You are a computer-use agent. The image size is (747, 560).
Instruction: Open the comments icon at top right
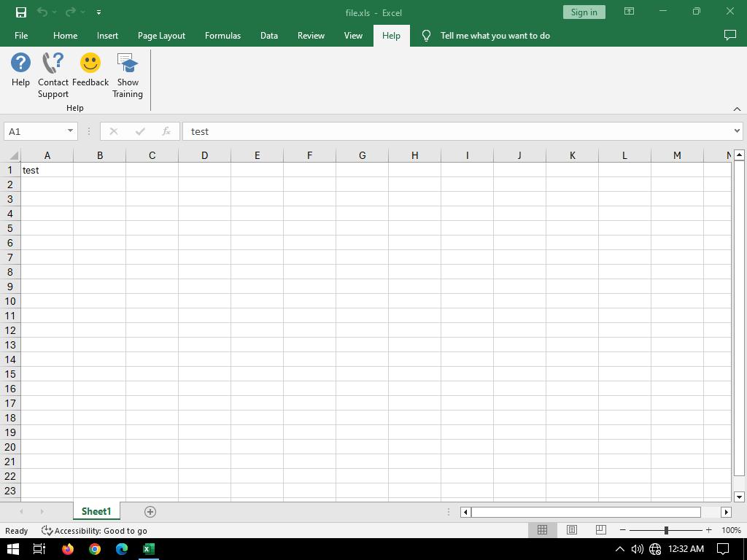coord(729,35)
